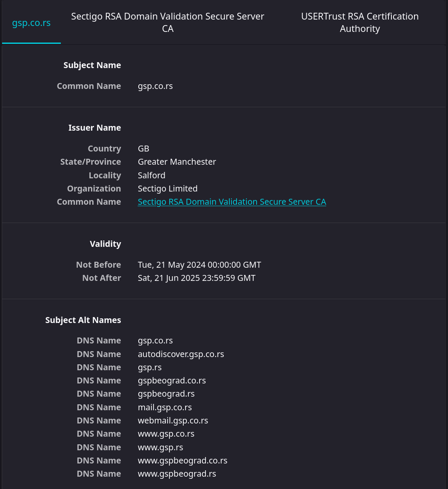Image resolution: width=448 pixels, height=489 pixels.
Task: Select the gspbeograd.co.rs entry without www
Action: [x=172, y=380]
